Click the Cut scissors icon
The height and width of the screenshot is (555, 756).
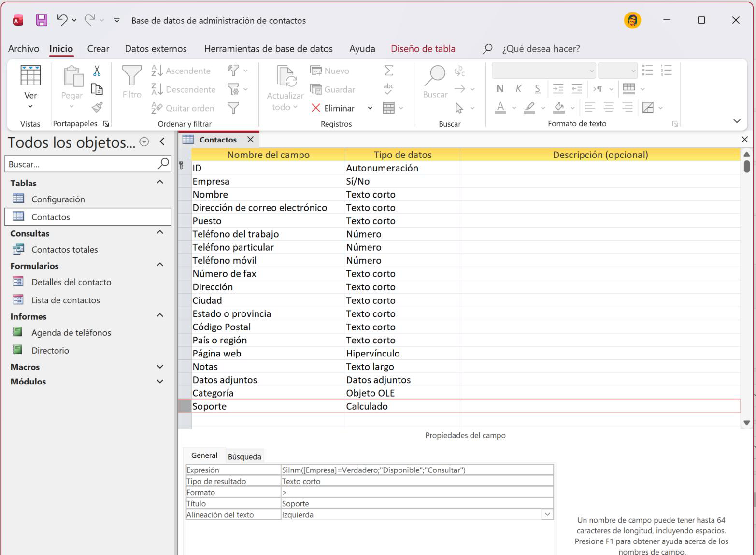coord(97,71)
